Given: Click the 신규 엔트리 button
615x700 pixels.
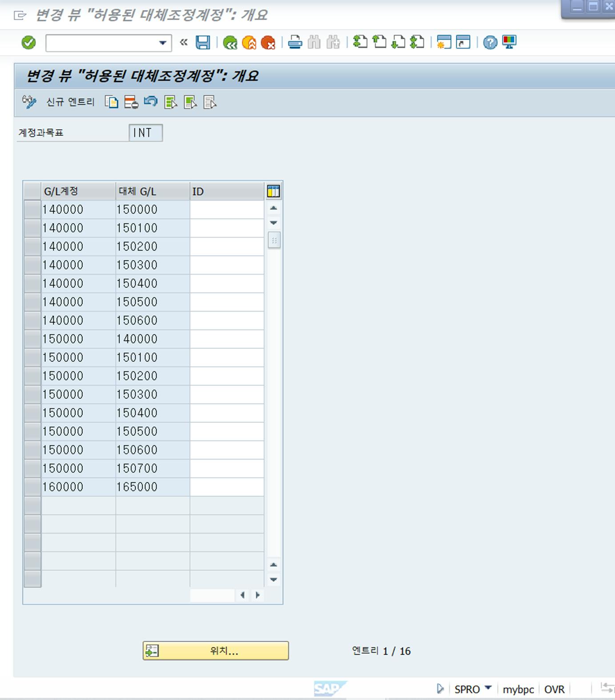Looking at the screenshot, I should (x=70, y=102).
